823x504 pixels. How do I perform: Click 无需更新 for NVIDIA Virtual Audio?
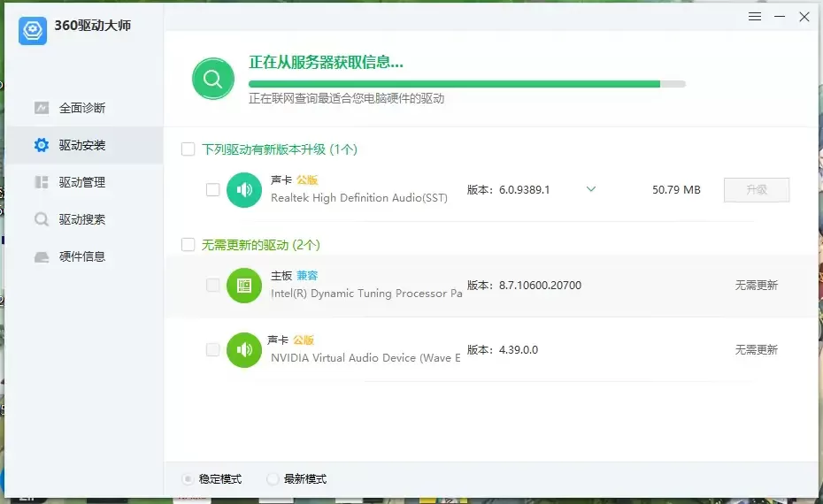point(757,350)
